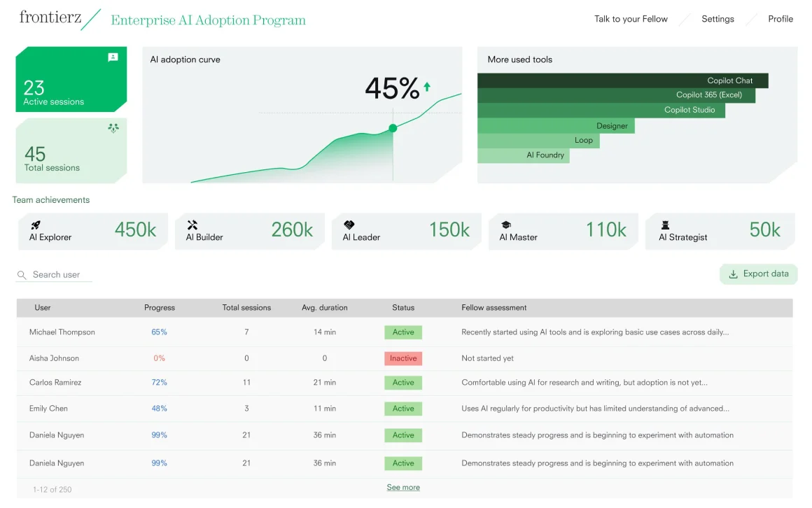Click the group icon on Total sessions card

113,128
